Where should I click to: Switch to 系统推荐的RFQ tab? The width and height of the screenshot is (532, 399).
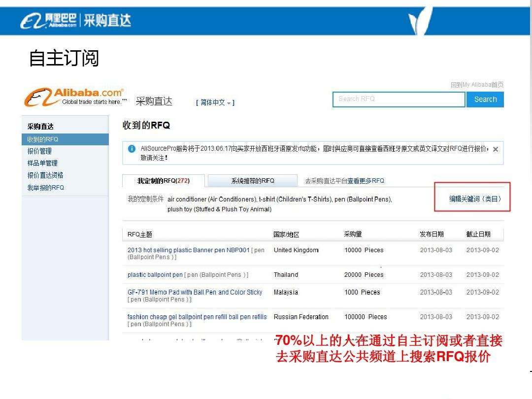pyautogui.click(x=253, y=181)
